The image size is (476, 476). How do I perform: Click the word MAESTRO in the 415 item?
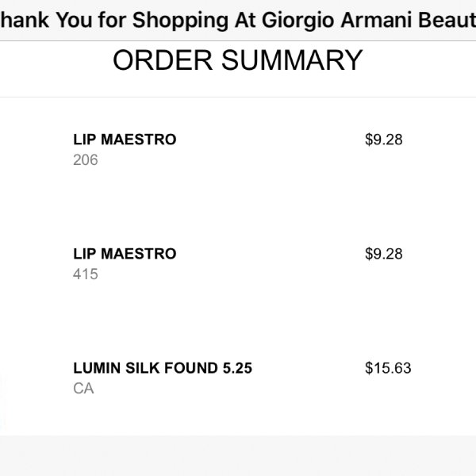(138, 254)
